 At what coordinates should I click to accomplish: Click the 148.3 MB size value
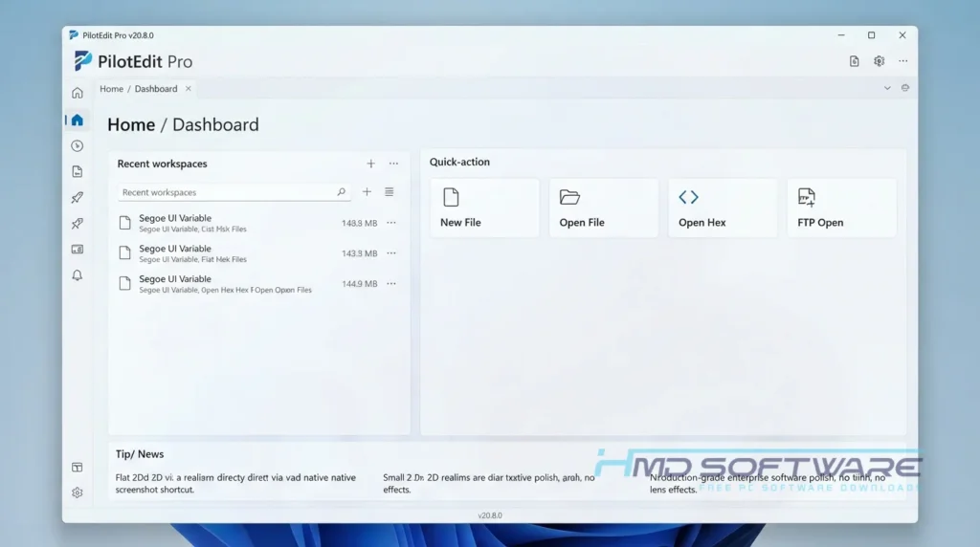[360, 223]
